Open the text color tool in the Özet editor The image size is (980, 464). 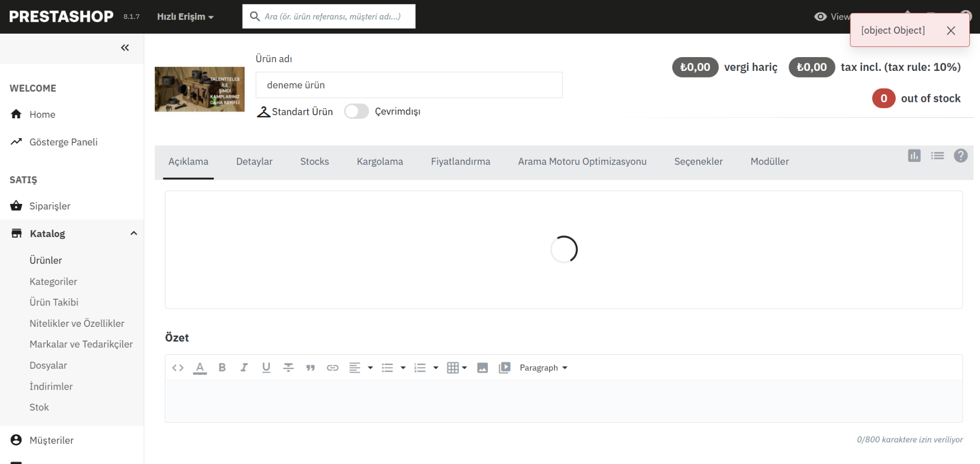[x=200, y=368]
